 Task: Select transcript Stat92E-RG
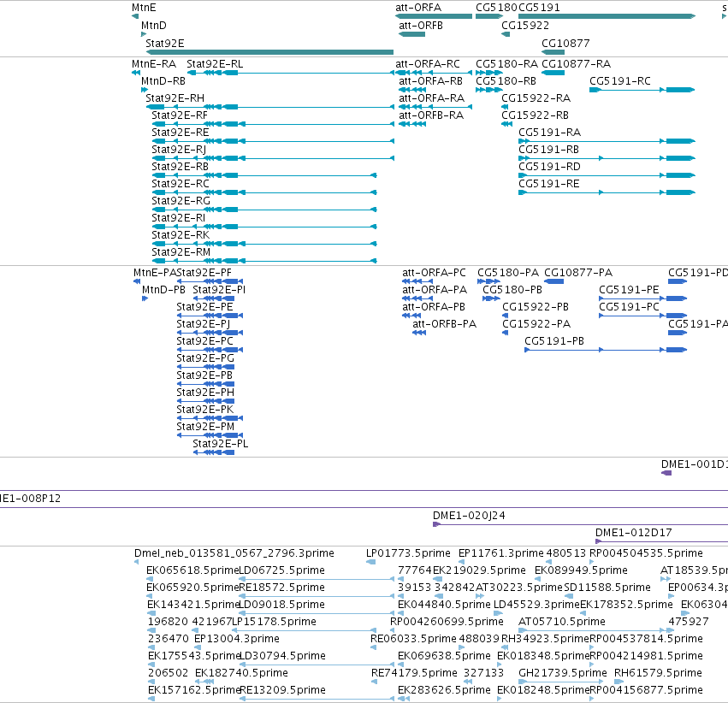coord(264,210)
